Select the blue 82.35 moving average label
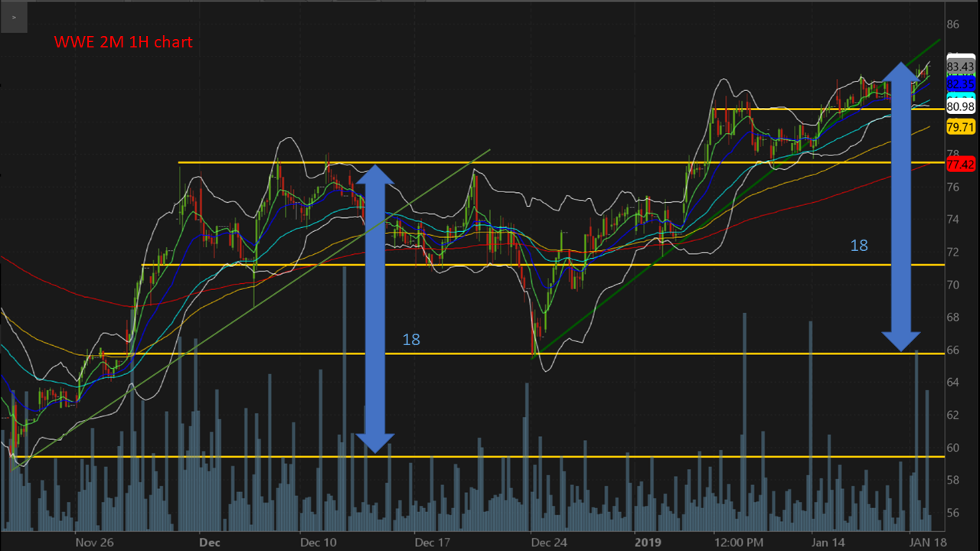The width and height of the screenshot is (980, 551). click(x=960, y=83)
